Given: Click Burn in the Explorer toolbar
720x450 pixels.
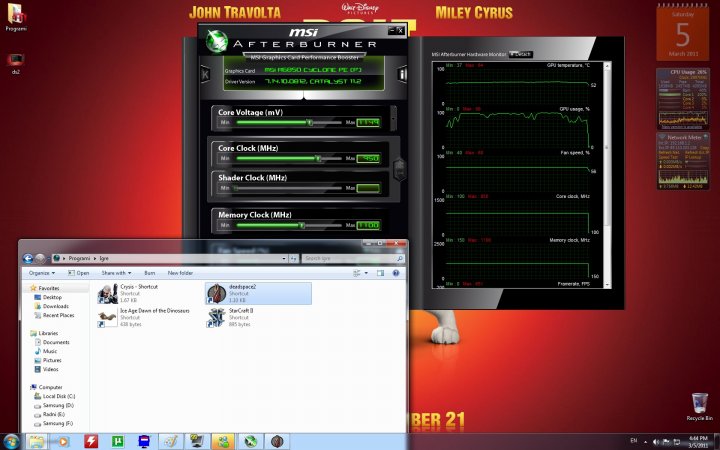Looking at the screenshot, I should 150,273.
